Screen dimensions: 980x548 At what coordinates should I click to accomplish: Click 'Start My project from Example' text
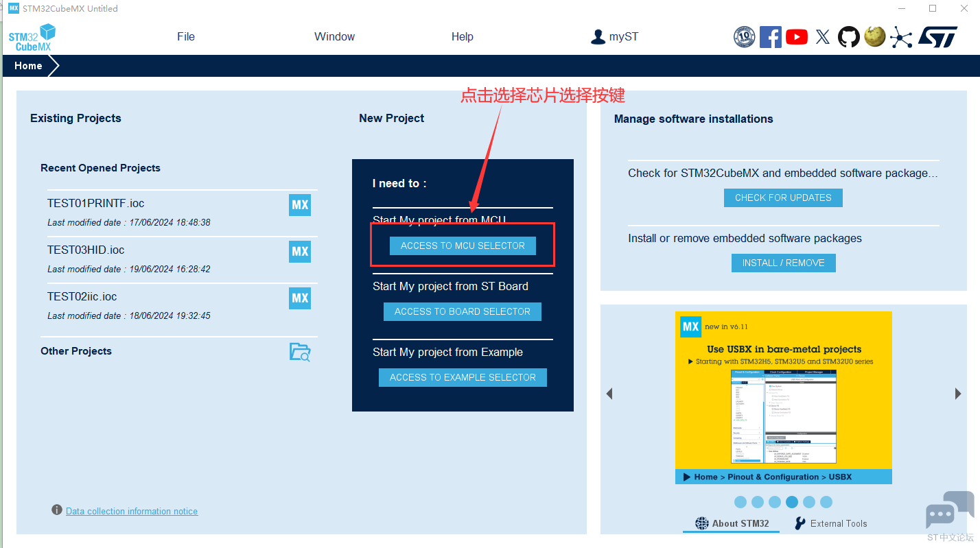pos(448,352)
